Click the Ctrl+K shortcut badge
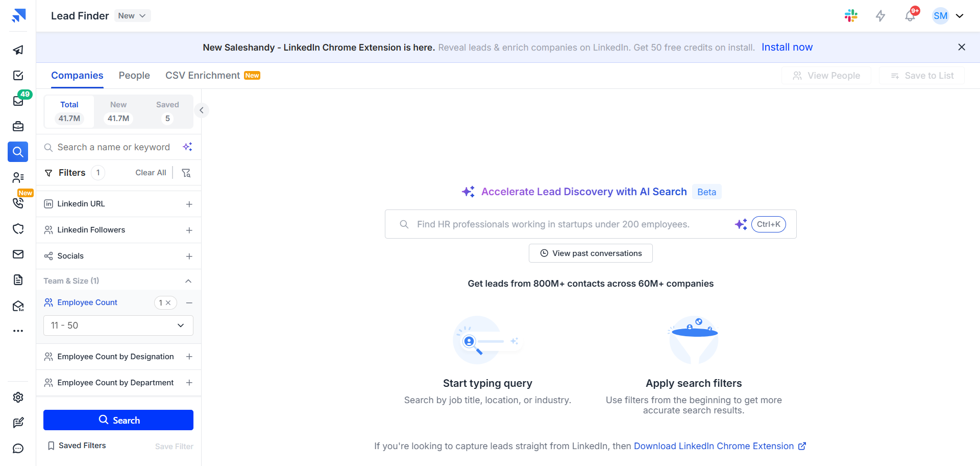980x466 pixels. pyautogui.click(x=769, y=224)
